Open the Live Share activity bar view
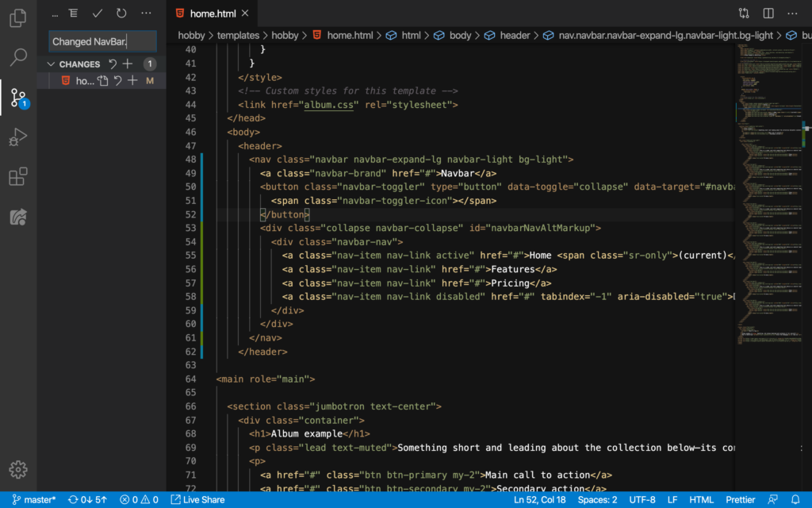Viewport: 812px width, 508px height. click(x=18, y=217)
